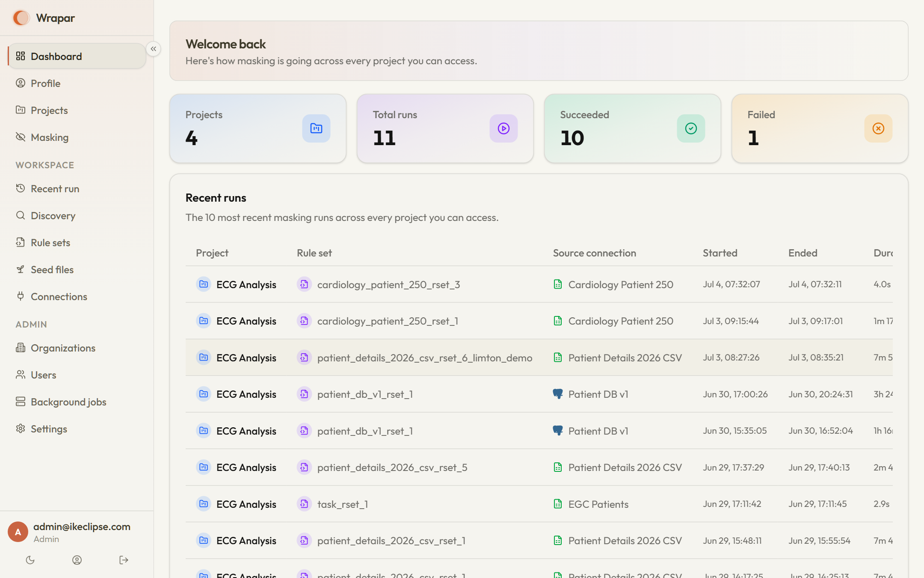The width and height of the screenshot is (924, 578).
Task: Open patient_details_2026_csv_rset_6_limton_demo rule set
Action: click(425, 358)
